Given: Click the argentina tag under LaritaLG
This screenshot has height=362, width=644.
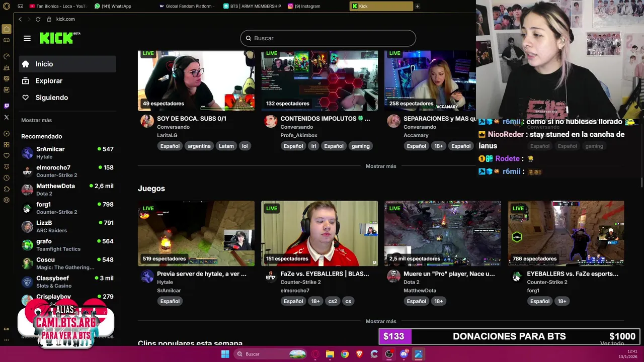Looking at the screenshot, I should coord(199,146).
